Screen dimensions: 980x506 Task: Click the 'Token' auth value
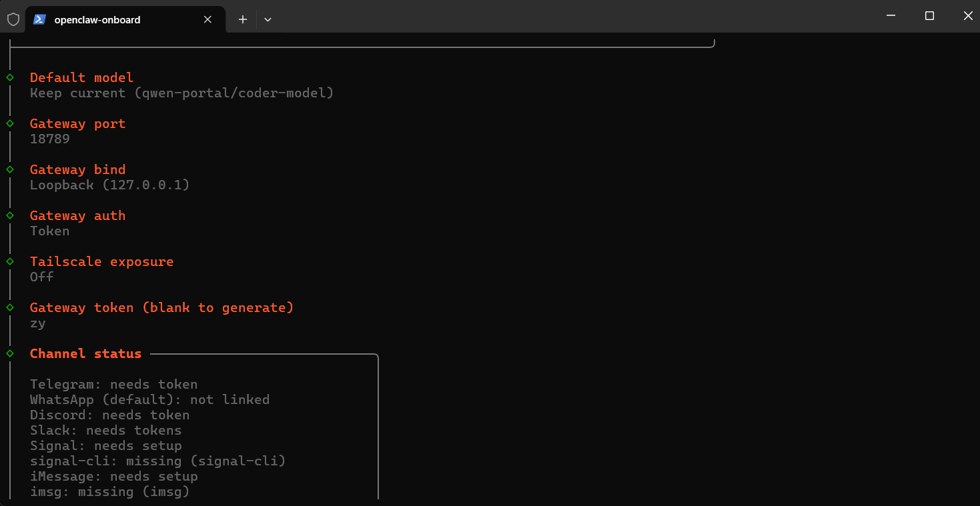click(x=50, y=231)
